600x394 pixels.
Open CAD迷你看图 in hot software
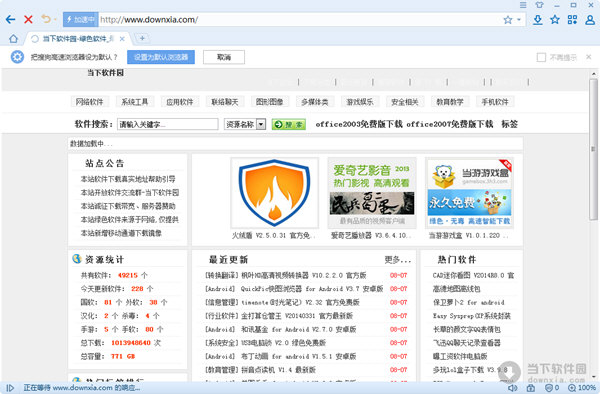[x=473, y=275]
